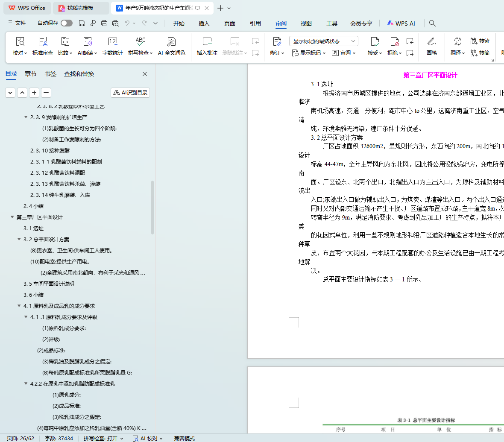Open the 3.1 选址 outline entry
The height and width of the screenshot is (442, 504).
point(34,228)
